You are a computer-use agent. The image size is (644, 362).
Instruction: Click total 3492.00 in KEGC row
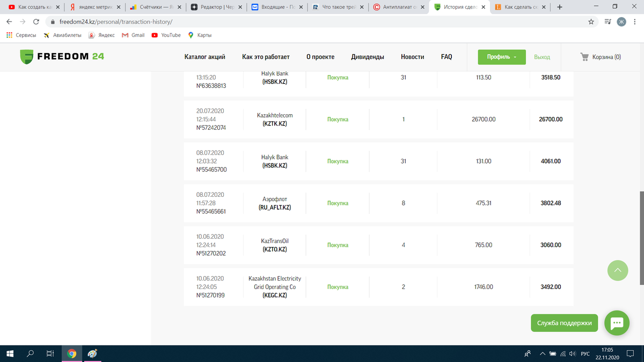point(551,287)
